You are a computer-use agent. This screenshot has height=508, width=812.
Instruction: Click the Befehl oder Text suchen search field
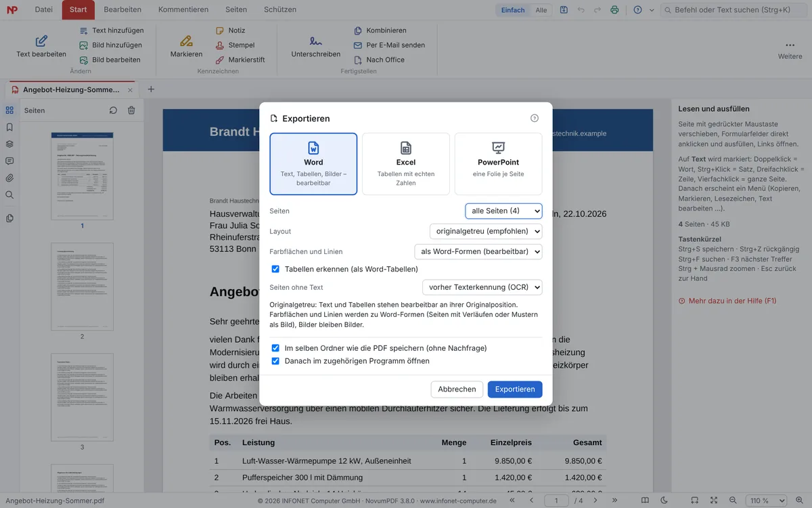point(733,10)
